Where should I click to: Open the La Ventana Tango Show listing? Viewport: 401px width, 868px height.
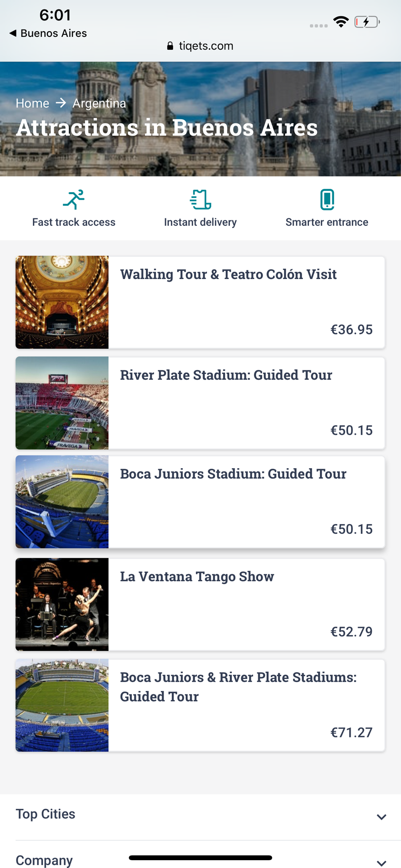(197, 576)
